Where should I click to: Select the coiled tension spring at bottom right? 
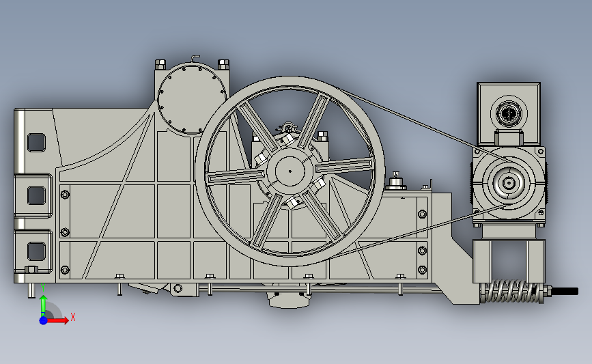point(511,291)
